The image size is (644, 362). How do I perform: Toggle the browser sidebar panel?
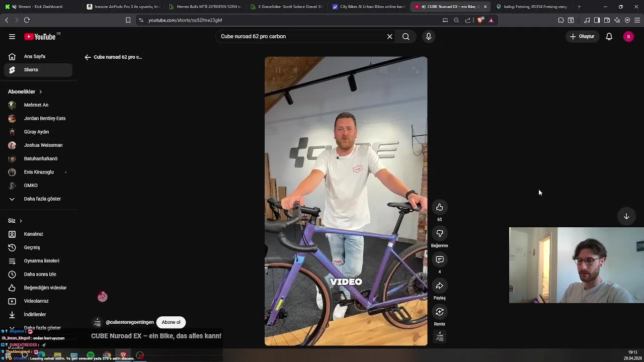pyautogui.click(x=597, y=20)
